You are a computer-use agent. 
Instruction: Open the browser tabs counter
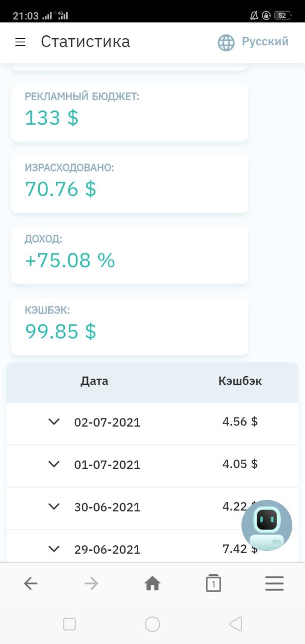pyautogui.click(x=213, y=583)
